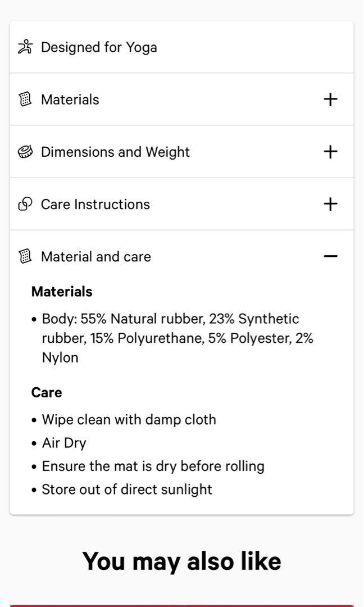This screenshot has width=364, height=607.
Task: Click the Materials bold subheading
Action: (x=62, y=291)
